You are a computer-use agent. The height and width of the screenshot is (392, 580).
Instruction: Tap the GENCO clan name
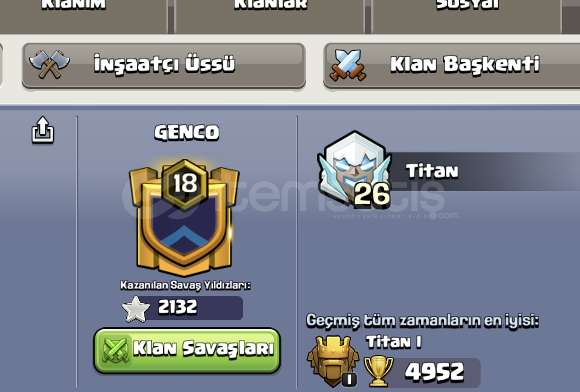(x=187, y=132)
